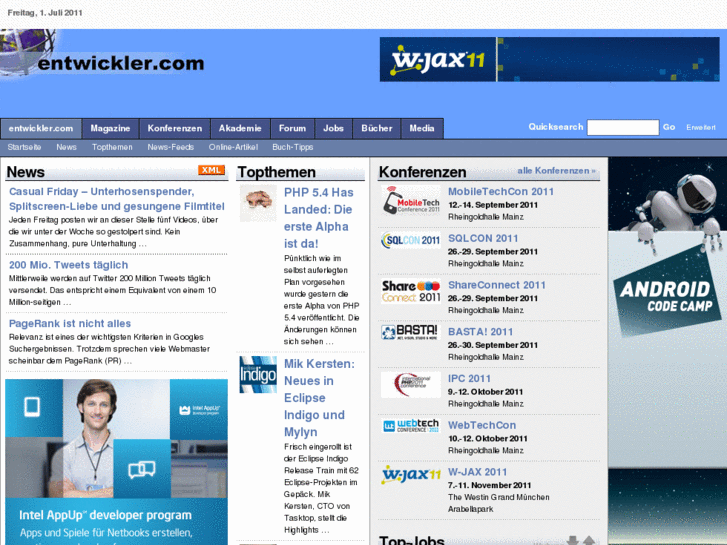Open the Android Code Camp banner
The width and height of the screenshot is (727, 545).
pyautogui.click(x=668, y=351)
